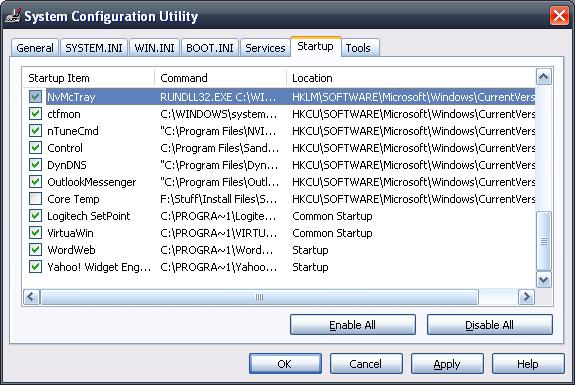The height and width of the screenshot is (385, 575).
Task: Select the OutlookMessenger item name
Action: (x=92, y=182)
